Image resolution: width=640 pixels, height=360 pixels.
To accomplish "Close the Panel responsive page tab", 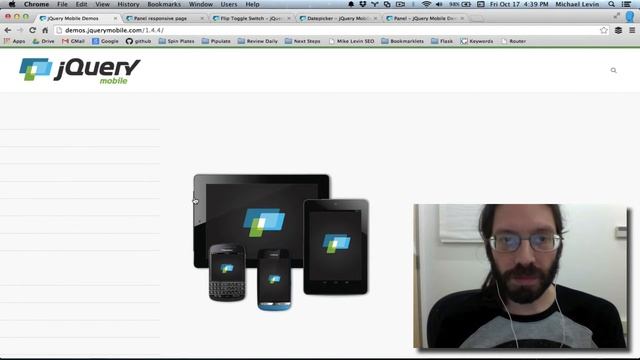I will pos(202,18).
